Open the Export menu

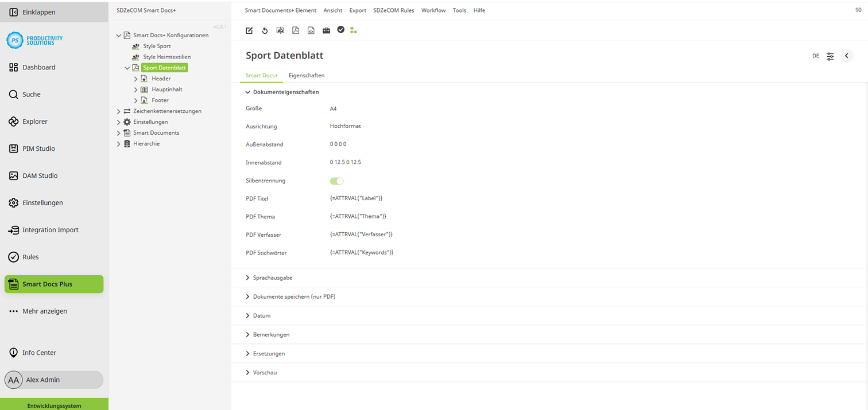[358, 10]
